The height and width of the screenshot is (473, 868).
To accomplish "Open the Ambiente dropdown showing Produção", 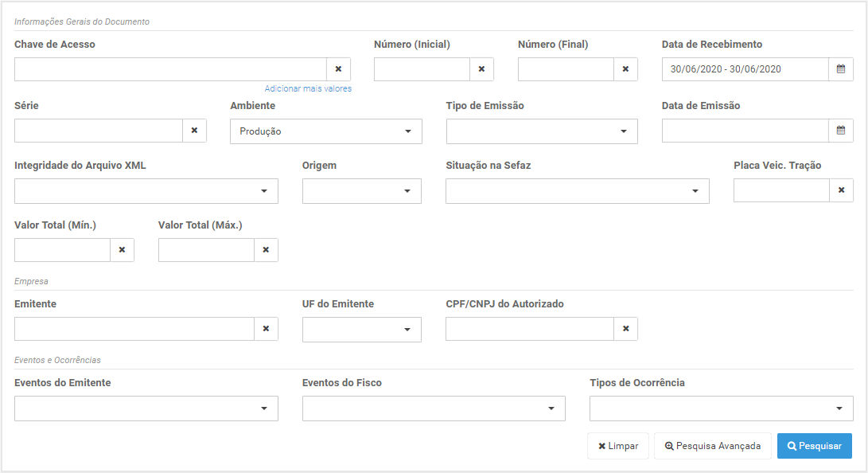I will (x=326, y=131).
